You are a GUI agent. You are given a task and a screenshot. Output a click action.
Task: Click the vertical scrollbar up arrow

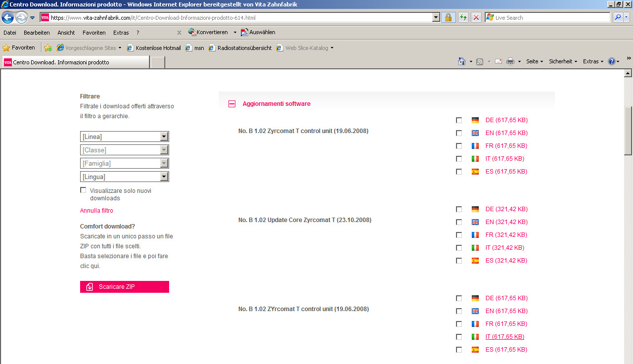[629, 74]
